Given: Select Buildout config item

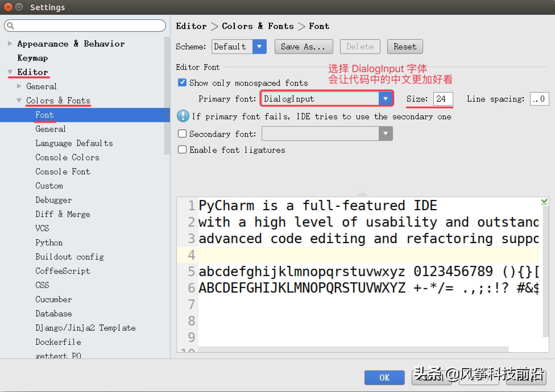Looking at the screenshot, I should [x=70, y=257].
